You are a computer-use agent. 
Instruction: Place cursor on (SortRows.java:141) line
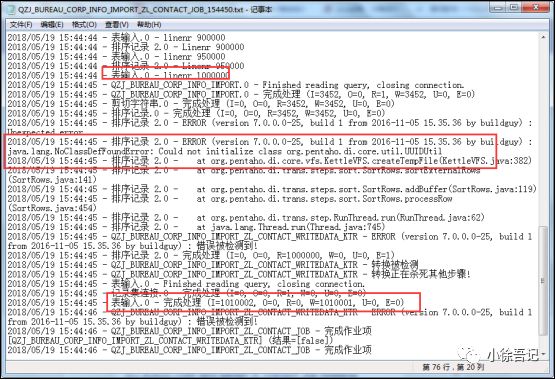tap(52, 180)
